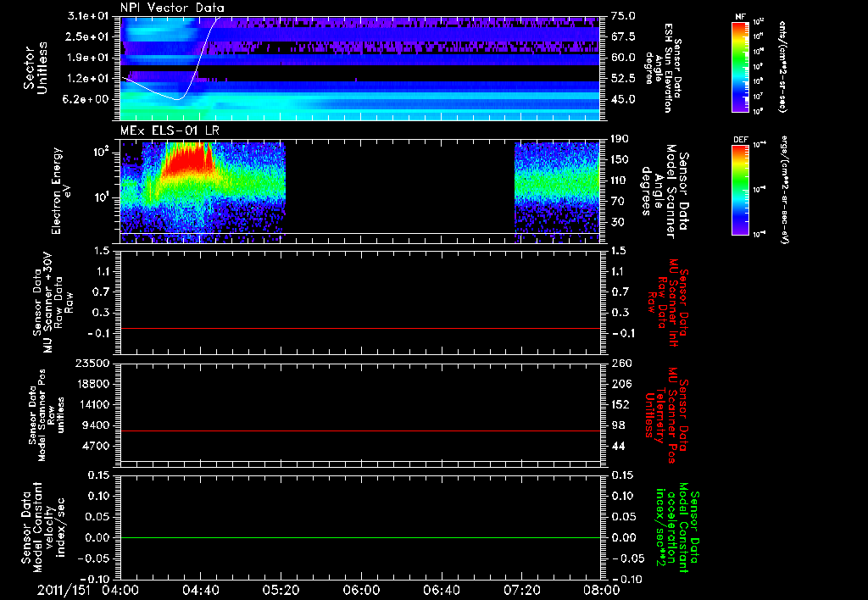This screenshot has height=600, width=868.
Task: Click the '06:40' time tick label
Action: point(441,590)
